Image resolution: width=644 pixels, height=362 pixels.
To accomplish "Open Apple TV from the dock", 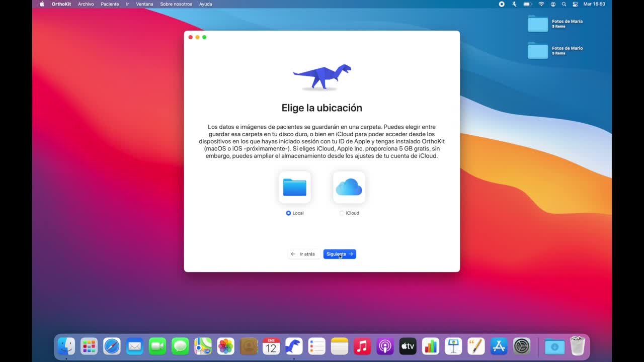I will (408, 346).
